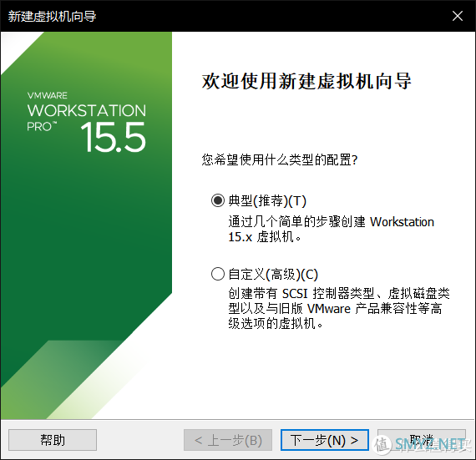Click the heading 欢迎使用新建虚拟机向导
This screenshot has width=476, height=460.
click(306, 81)
